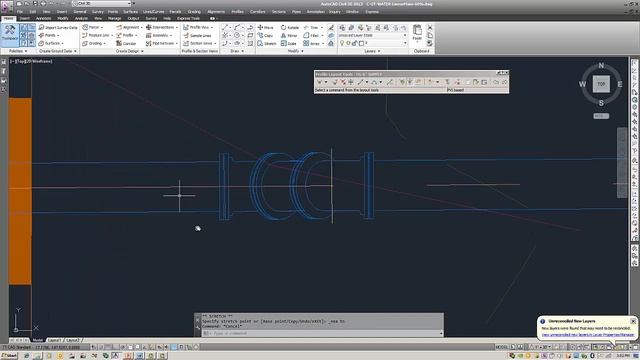Switch to the Layout2 tab

click(x=73, y=340)
